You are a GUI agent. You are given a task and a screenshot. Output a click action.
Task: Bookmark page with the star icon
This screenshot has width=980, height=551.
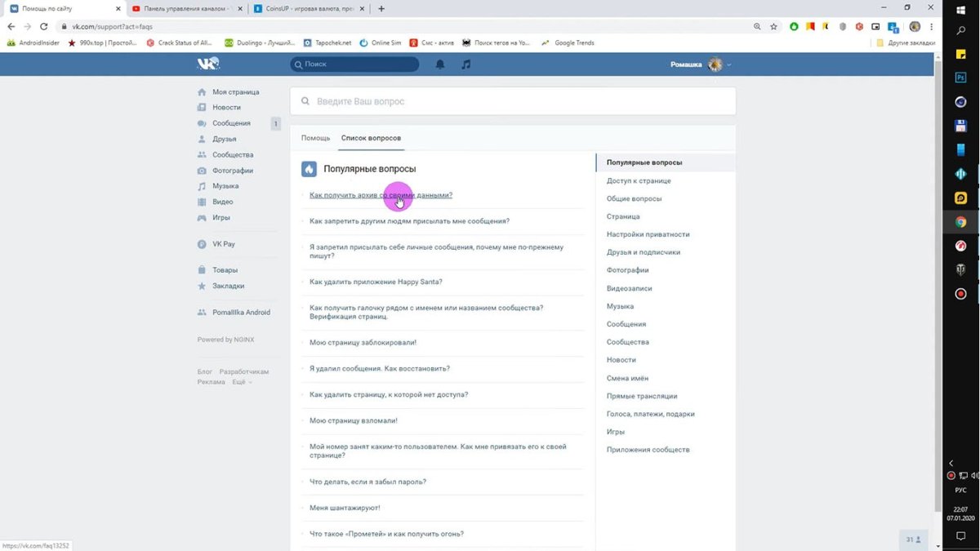pos(773,26)
